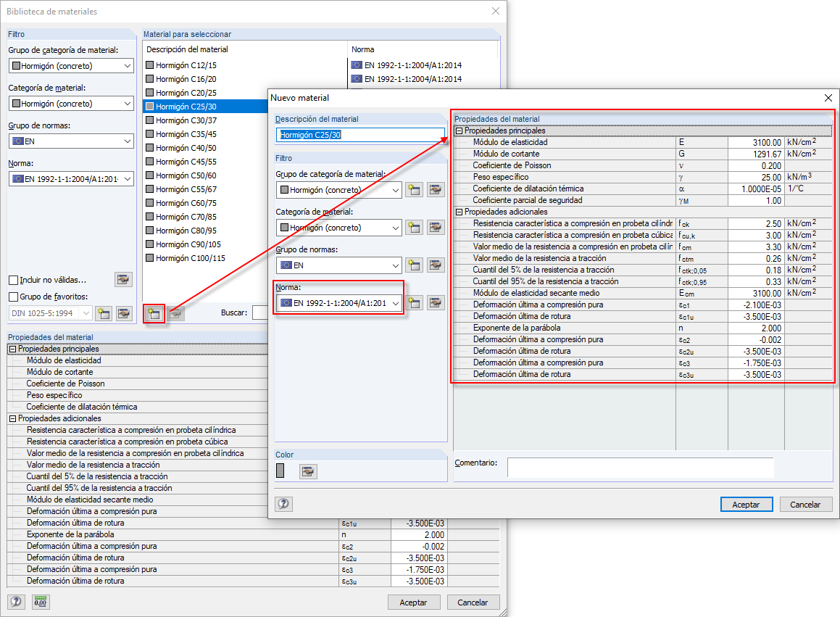840x617 pixels.
Task: Collapse Propiedades adicionales in library window
Action: (12, 418)
